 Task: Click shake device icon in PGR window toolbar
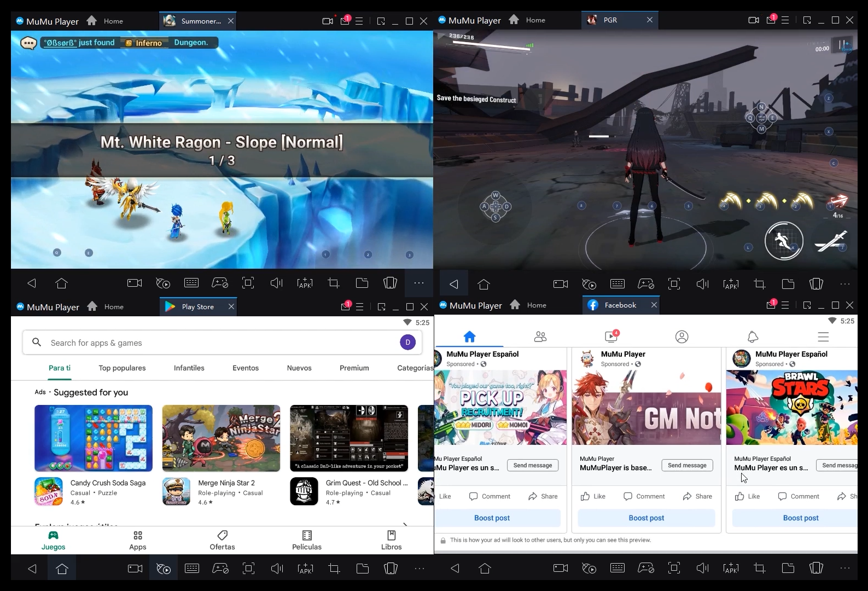(x=816, y=284)
